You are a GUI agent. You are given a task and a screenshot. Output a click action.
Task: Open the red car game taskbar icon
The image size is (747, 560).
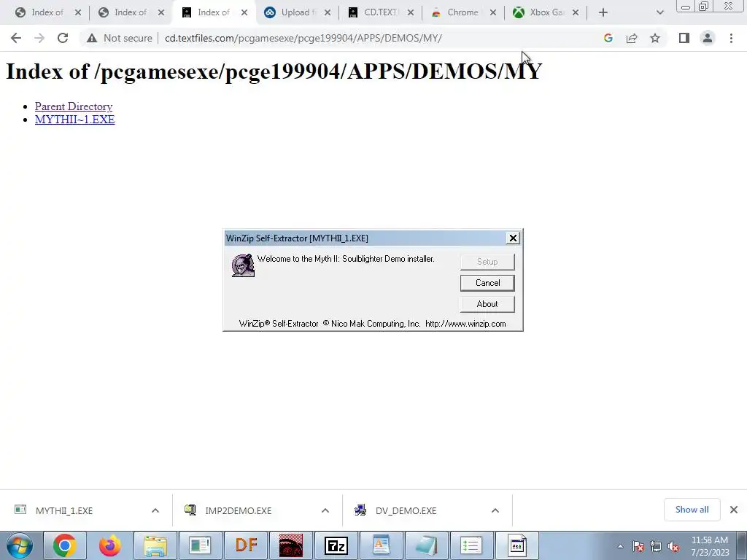coord(291,545)
